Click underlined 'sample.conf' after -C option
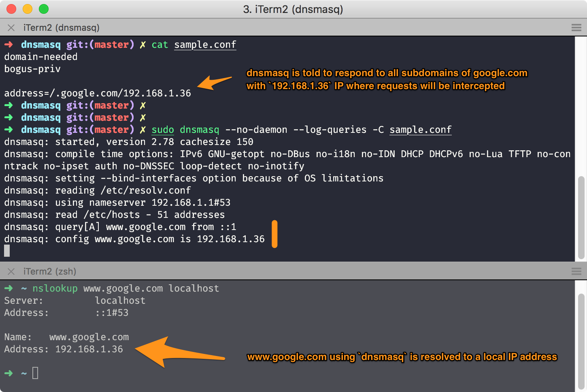 click(x=421, y=130)
